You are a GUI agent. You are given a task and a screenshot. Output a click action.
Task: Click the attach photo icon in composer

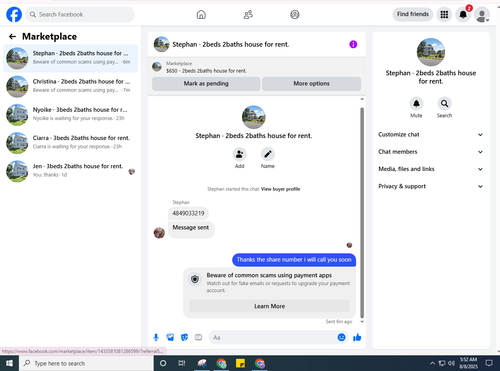point(170,337)
